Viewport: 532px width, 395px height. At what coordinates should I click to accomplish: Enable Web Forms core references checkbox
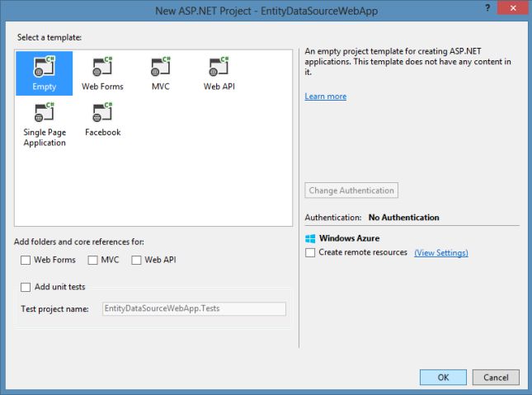pyautogui.click(x=26, y=260)
